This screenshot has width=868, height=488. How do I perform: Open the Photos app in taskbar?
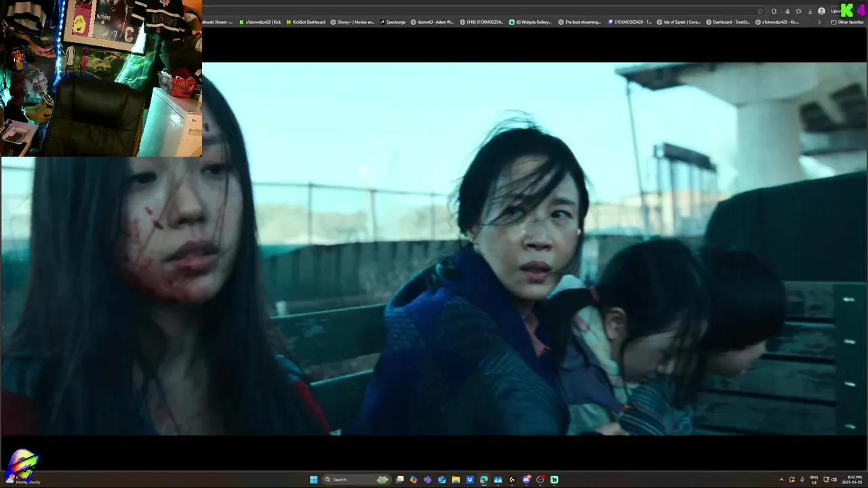(x=498, y=480)
